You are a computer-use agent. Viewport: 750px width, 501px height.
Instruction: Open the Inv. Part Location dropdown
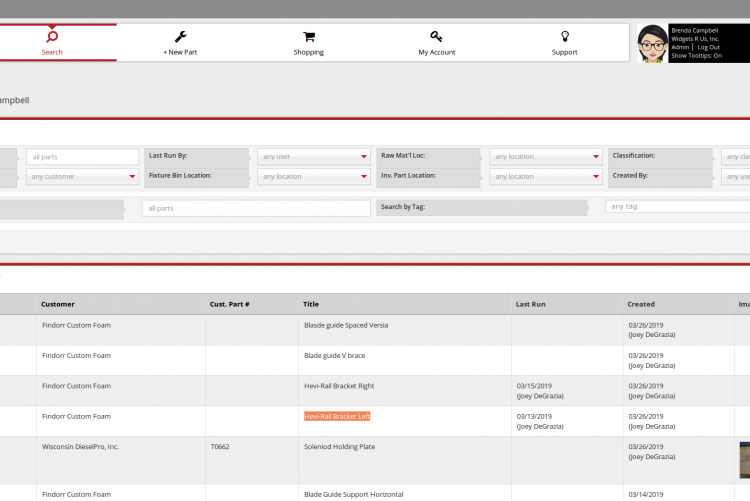pyautogui.click(x=546, y=177)
